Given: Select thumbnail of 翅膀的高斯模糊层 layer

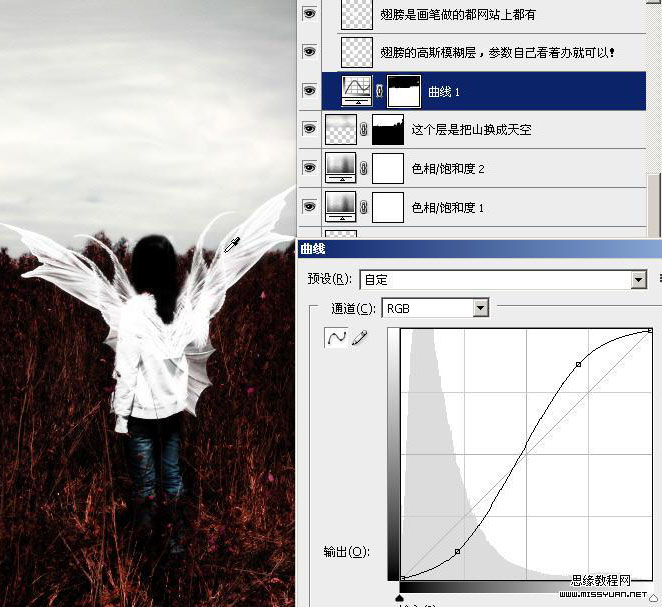Looking at the screenshot, I should pos(357,52).
